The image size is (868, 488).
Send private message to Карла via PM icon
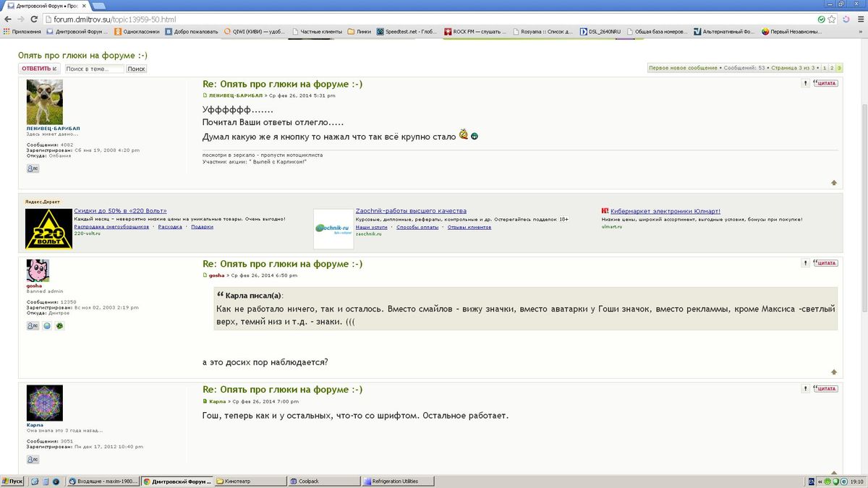[x=33, y=459]
